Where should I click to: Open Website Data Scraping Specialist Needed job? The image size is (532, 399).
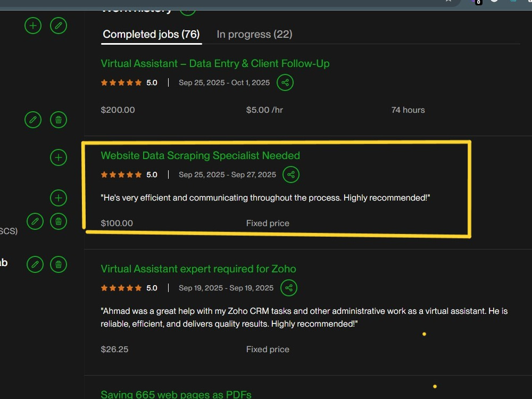200,155
